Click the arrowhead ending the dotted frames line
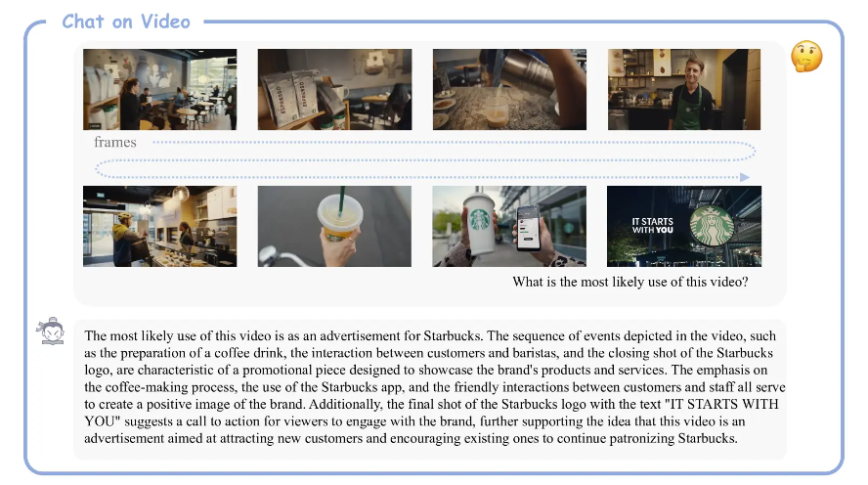868x485 pixels. [x=745, y=177]
